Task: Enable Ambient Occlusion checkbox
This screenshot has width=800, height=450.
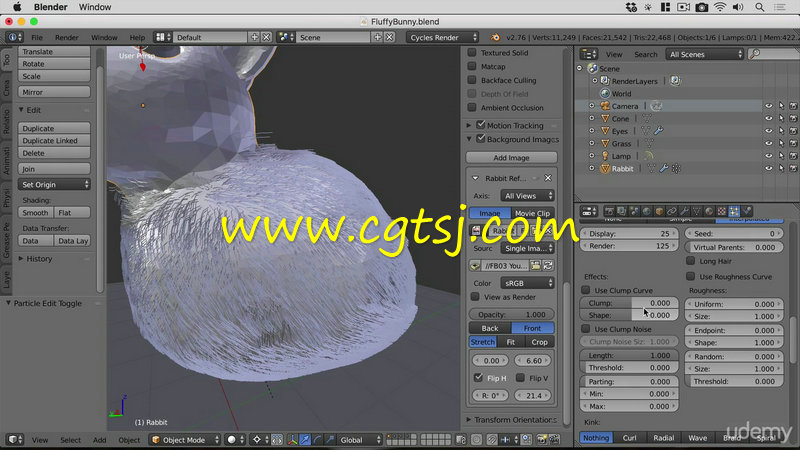Action: click(472, 107)
